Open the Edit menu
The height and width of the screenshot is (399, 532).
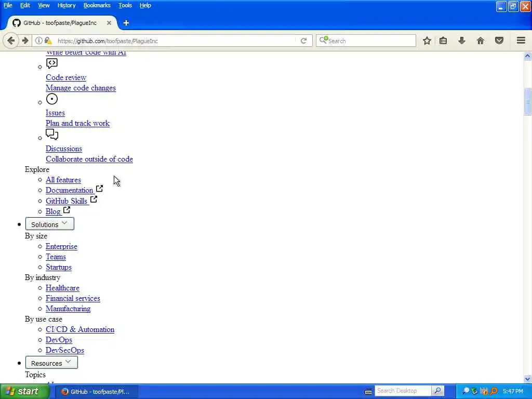25,5
